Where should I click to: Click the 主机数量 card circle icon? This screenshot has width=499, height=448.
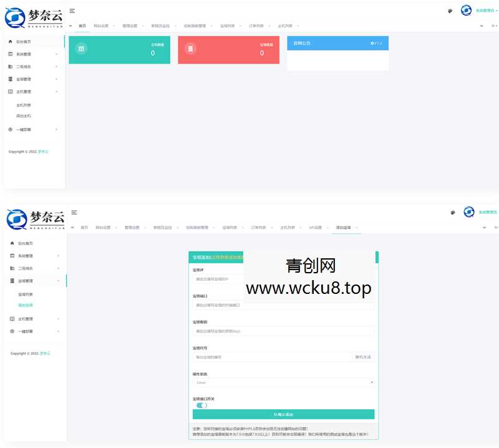click(82, 47)
